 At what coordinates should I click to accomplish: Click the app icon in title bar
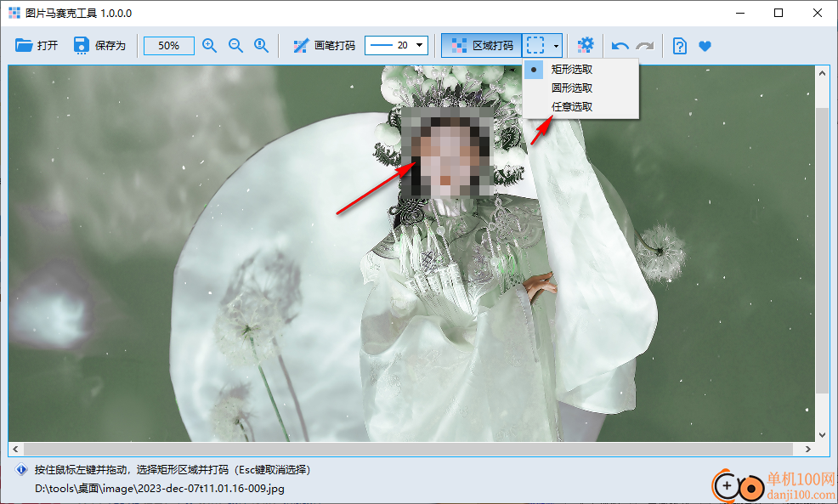(14, 13)
